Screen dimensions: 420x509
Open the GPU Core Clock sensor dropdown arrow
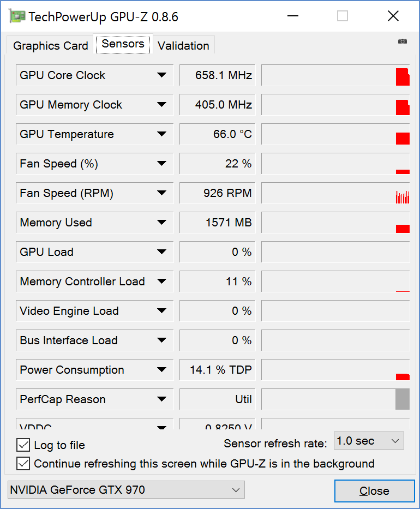(161, 75)
